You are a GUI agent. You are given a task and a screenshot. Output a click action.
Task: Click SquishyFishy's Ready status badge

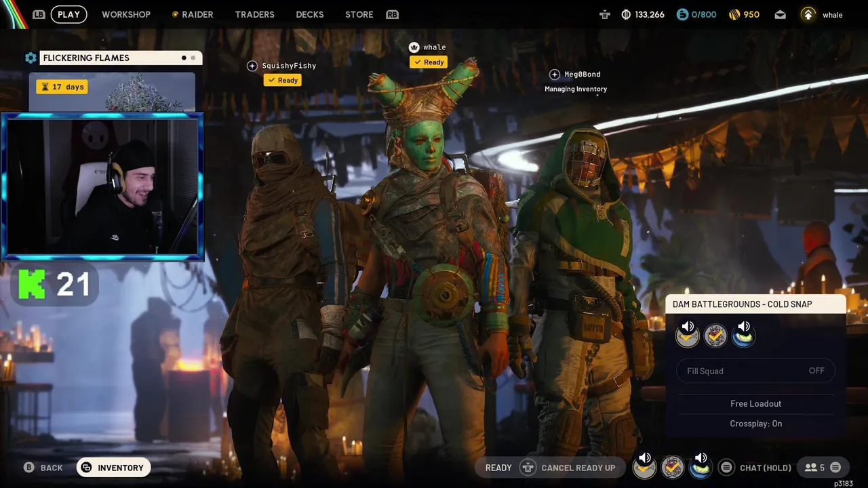click(283, 80)
